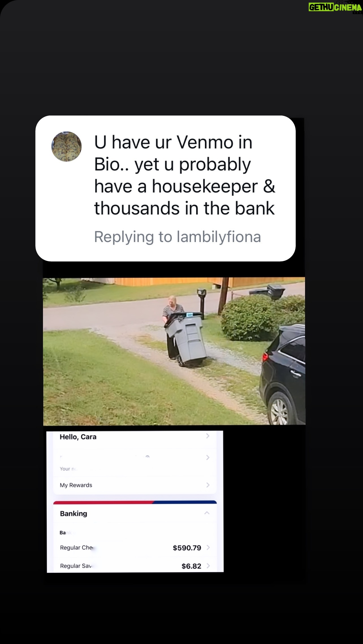This screenshot has width=363, height=644.
Task: Click the GETHUCINEMA watermark logo
Action: coord(335,7)
